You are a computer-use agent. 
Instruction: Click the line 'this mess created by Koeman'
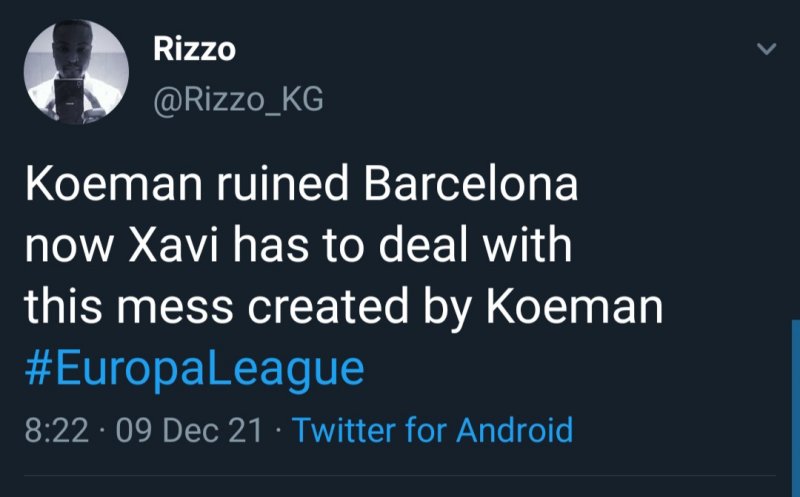(x=344, y=308)
